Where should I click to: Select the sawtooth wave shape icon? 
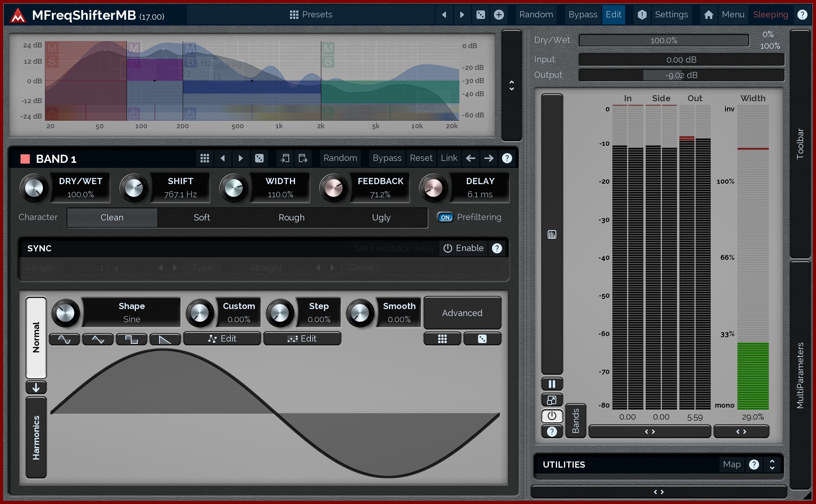point(165,339)
